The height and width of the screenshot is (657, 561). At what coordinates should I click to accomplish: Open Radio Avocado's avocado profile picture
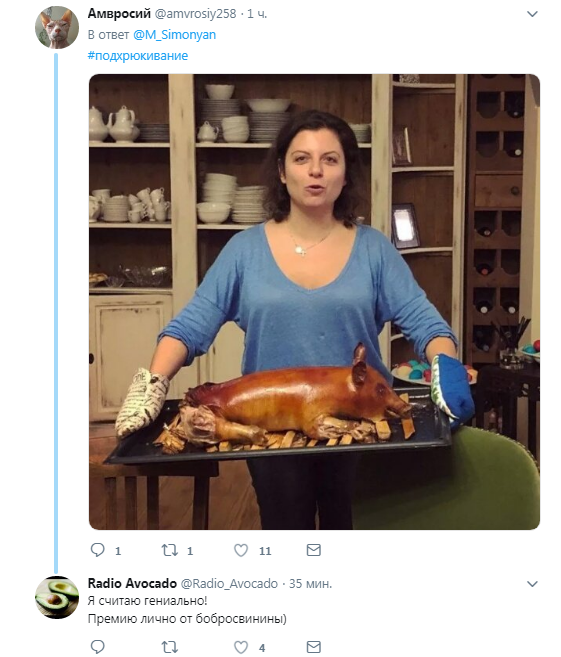coord(57,597)
